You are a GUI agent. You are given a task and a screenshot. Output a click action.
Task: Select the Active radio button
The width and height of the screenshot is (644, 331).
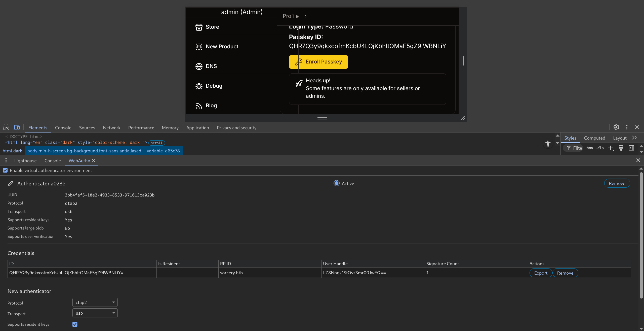point(336,183)
